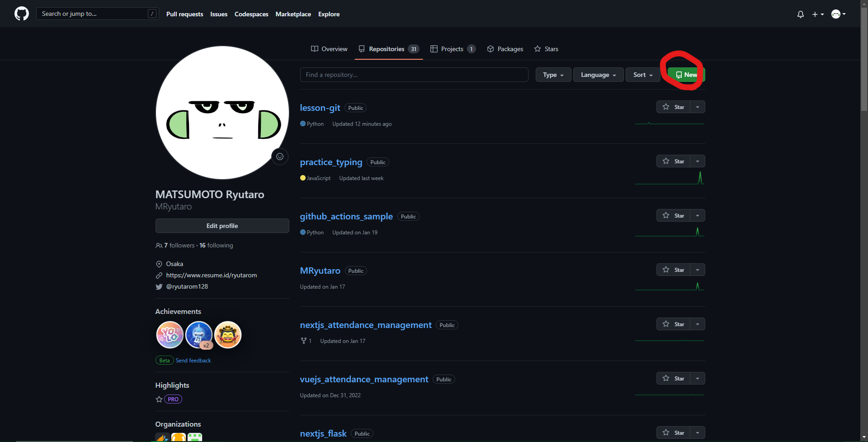Click the location pin icon beside Osaka
Viewport: 868px width, 442px height.
tap(159, 264)
